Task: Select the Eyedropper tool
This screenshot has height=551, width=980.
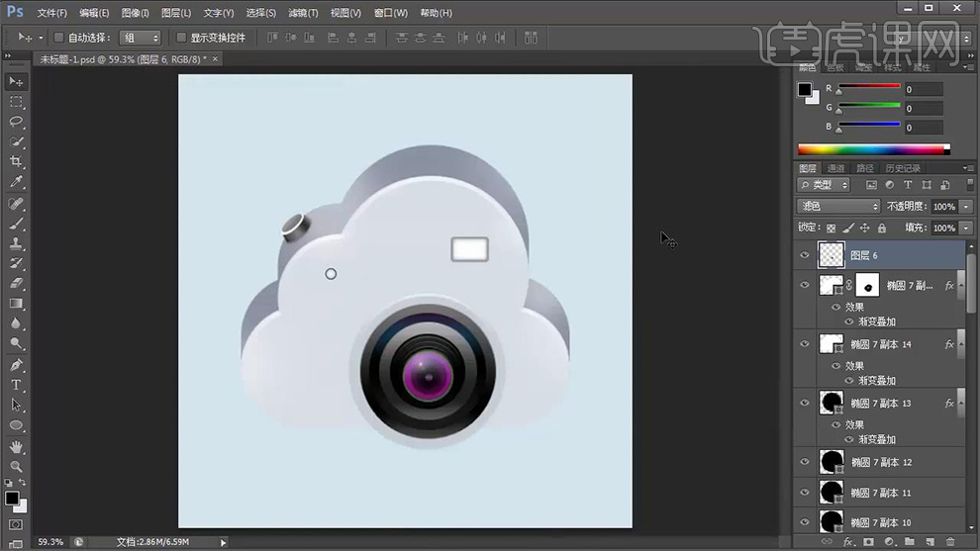Action: click(16, 182)
